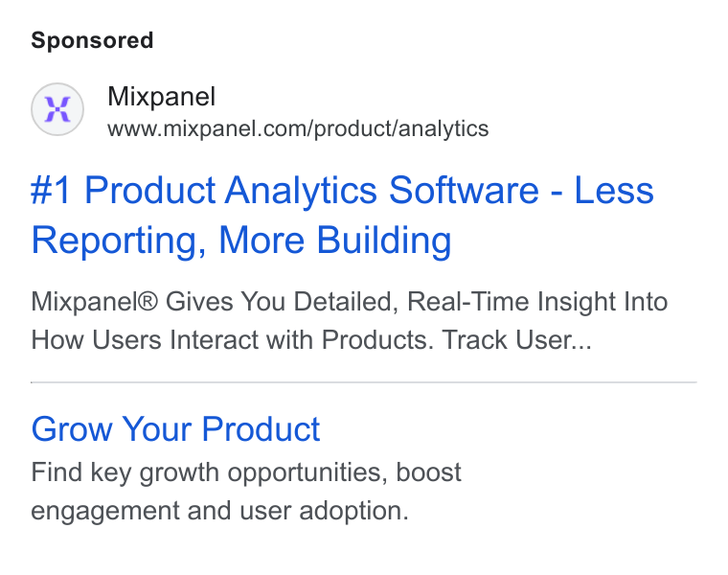728x575 pixels.
Task: Click the word 'Product' in the sitelink title
Action: [261, 428]
